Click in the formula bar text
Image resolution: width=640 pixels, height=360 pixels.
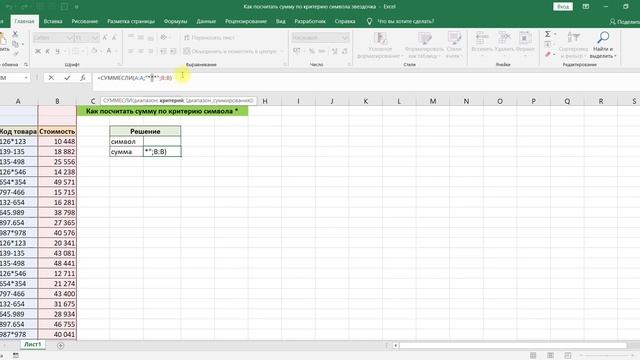[135, 78]
